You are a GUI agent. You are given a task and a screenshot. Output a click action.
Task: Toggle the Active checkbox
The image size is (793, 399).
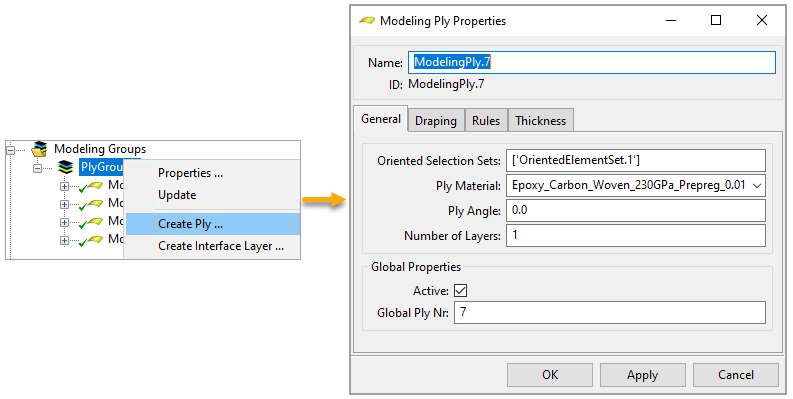[460, 290]
